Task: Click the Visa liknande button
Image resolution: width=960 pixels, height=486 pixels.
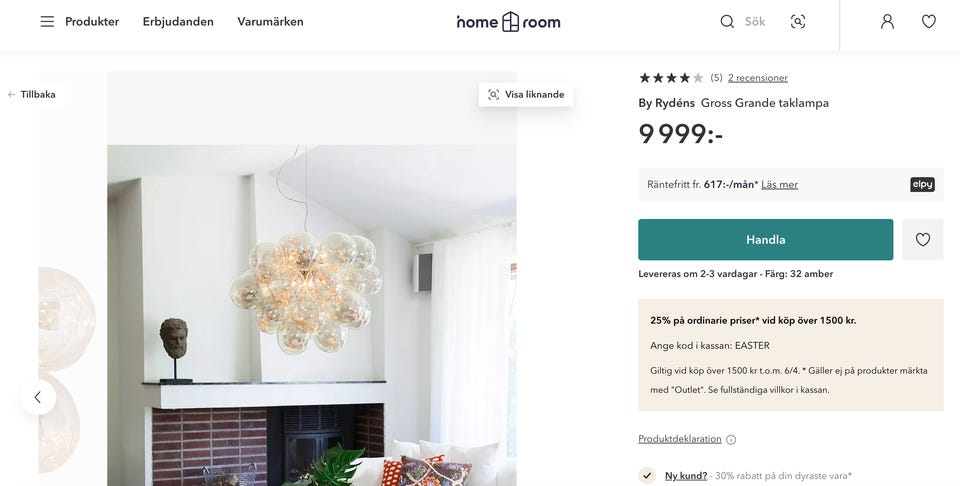Action: pyautogui.click(x=526, y=95)
